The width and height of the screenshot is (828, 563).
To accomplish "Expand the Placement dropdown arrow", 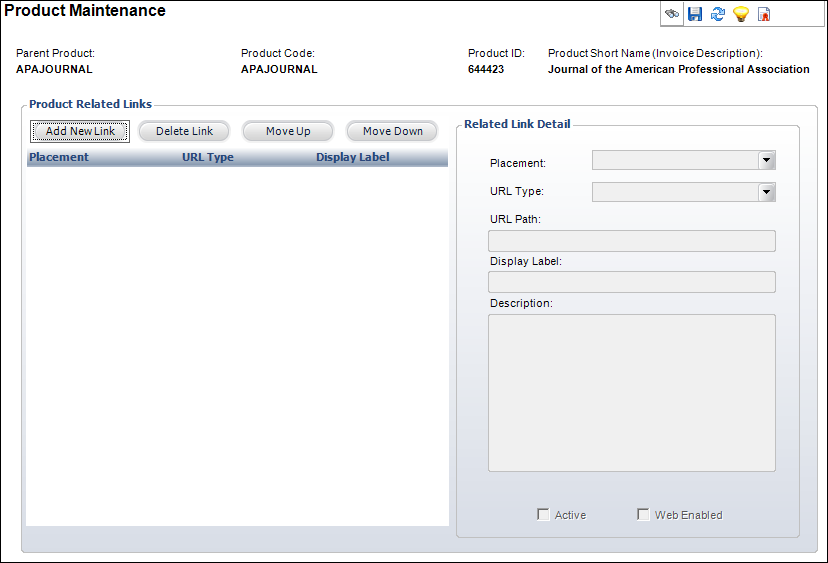I will tap(767, 160).
